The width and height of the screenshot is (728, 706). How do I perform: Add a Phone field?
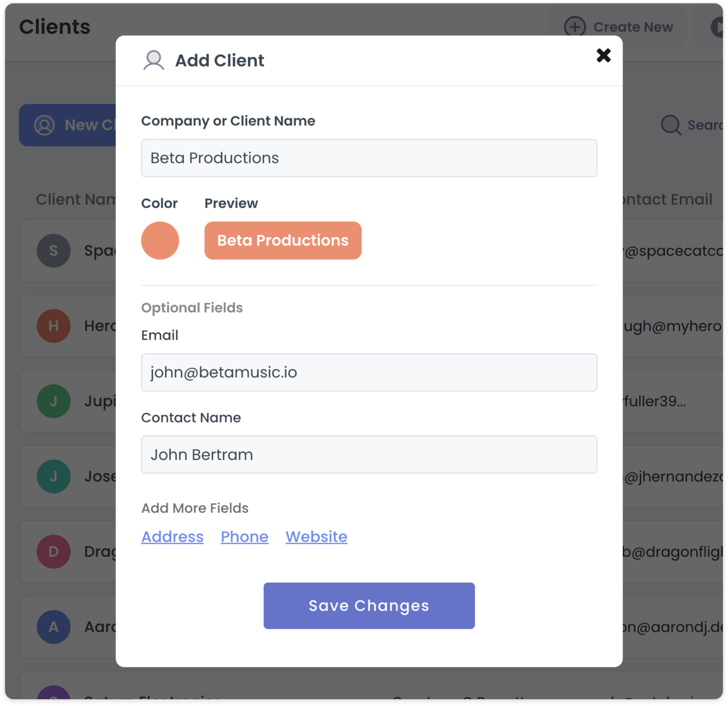244,536
